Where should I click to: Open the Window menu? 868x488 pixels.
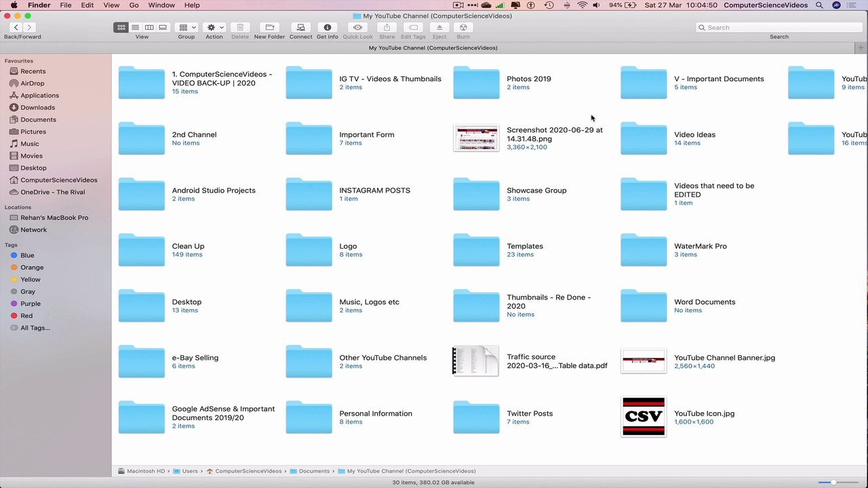click(x=161, y=5)
